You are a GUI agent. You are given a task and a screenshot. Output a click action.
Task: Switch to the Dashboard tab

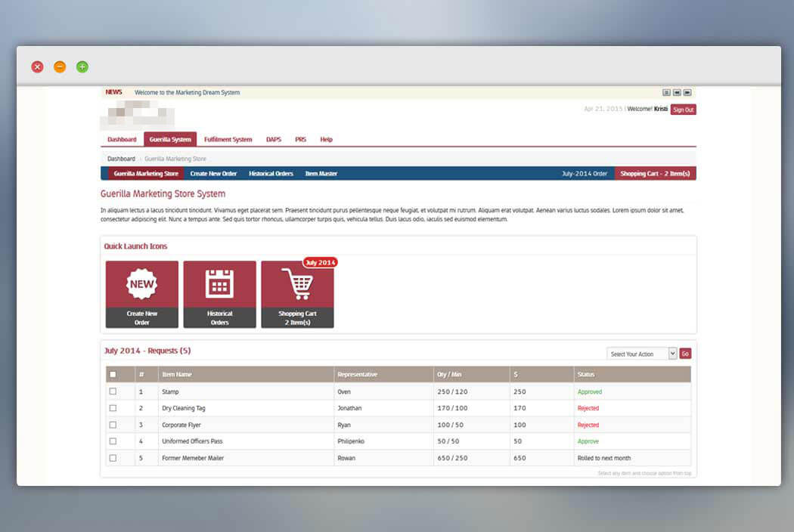coord(122,139)
